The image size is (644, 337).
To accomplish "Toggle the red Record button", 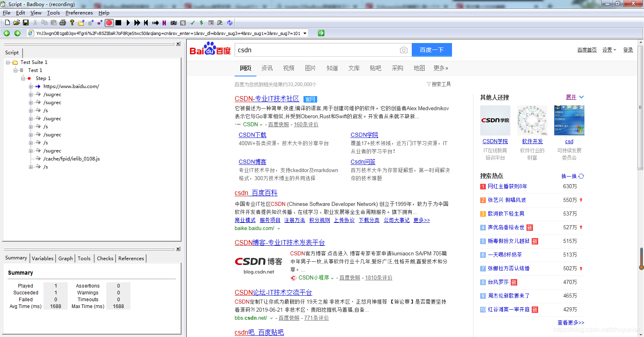I will [x=109, y=23].
